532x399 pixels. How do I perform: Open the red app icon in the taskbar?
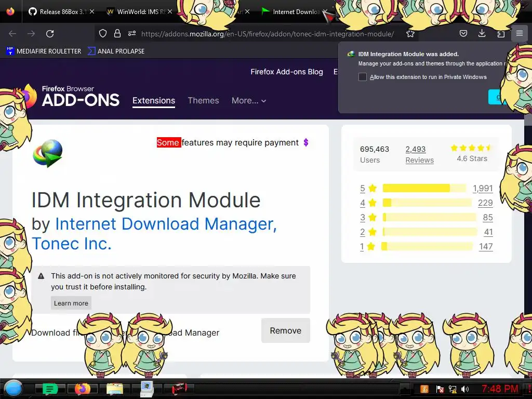[x=179, y=389]
